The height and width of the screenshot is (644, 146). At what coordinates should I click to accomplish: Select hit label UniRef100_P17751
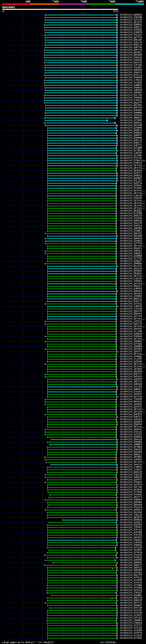tap(131, 259)
